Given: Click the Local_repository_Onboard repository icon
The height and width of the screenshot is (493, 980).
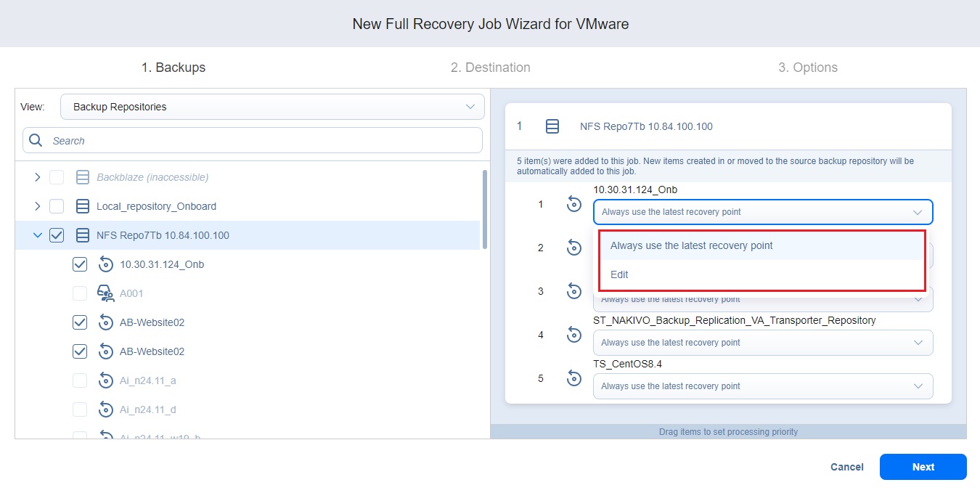Looking at the screenshot, I should 83,206.
